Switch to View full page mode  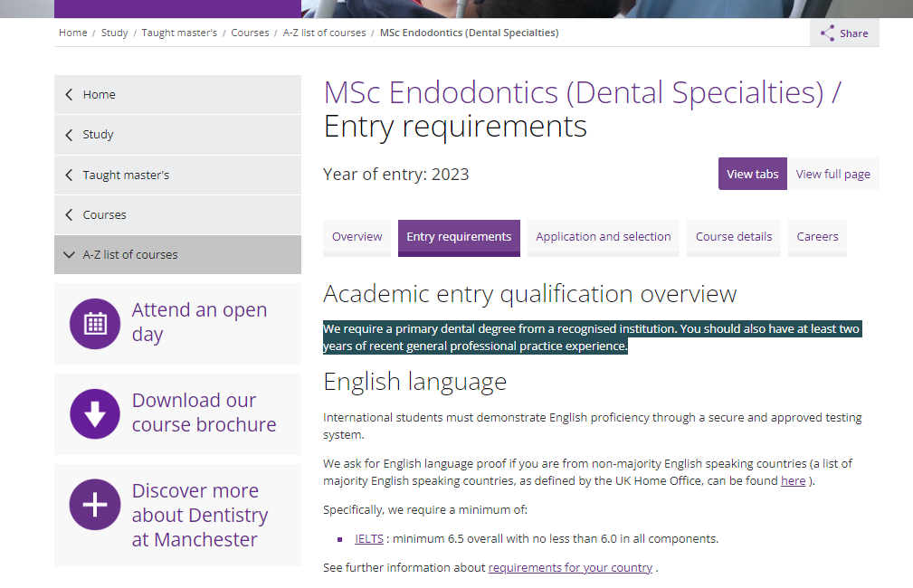[832, 175]
